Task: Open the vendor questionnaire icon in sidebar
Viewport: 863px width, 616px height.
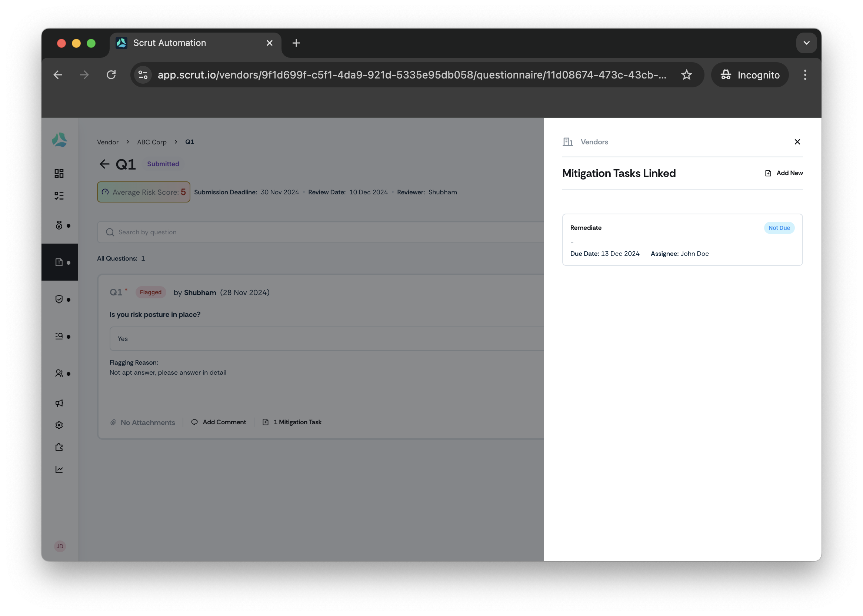Action: (x=59, y=262)
